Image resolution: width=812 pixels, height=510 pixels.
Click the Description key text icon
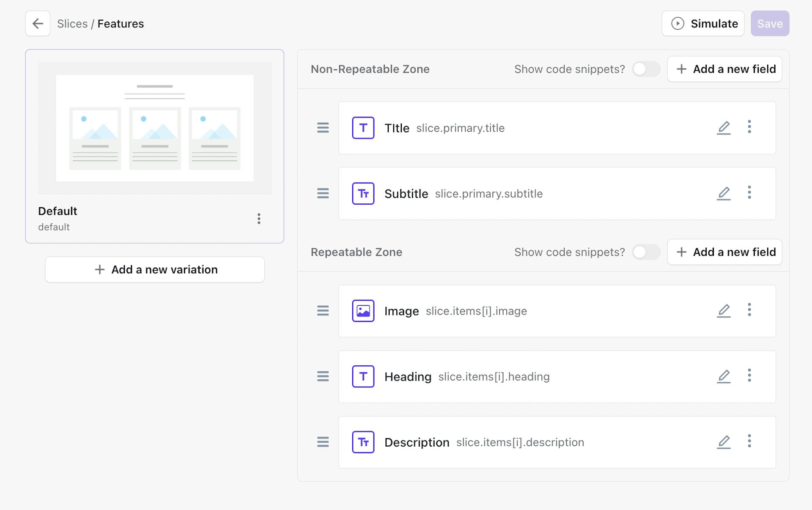[x=363, y=442]
